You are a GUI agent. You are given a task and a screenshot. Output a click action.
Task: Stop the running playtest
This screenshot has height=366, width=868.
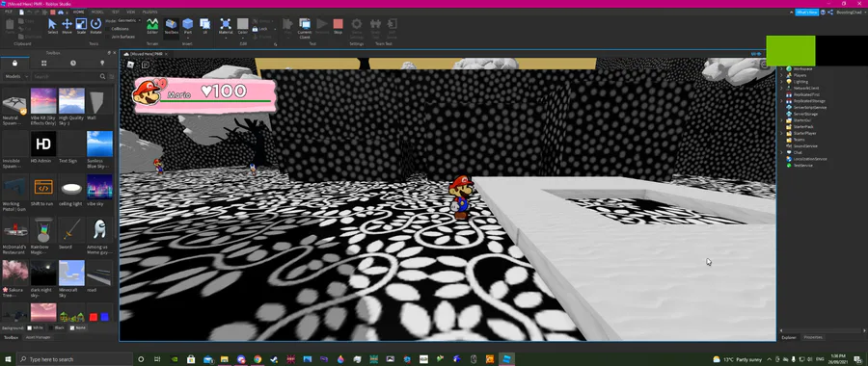coord(338,26)
